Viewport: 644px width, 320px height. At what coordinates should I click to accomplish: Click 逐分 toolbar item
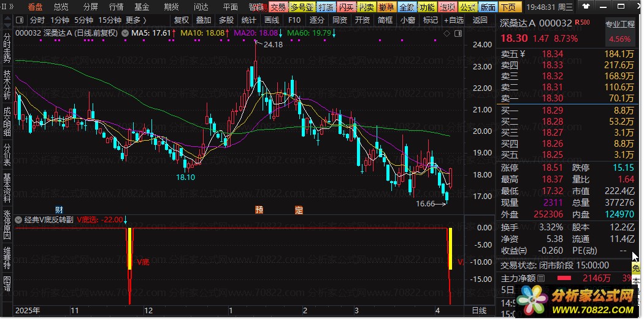(x=316, y=20)
